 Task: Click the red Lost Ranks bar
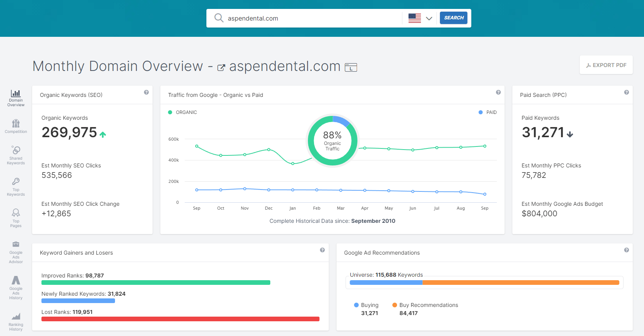pyautogui.click(x=180, y=319)
